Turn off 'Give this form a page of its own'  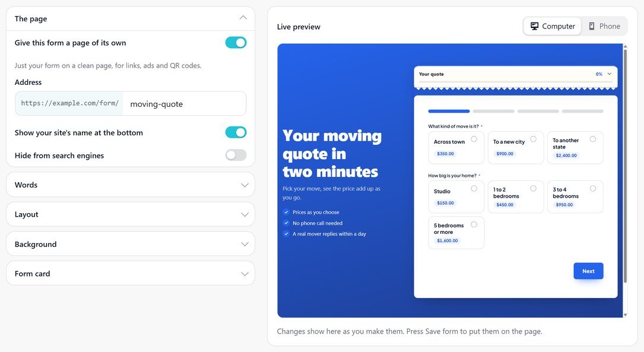pos(236,43)
